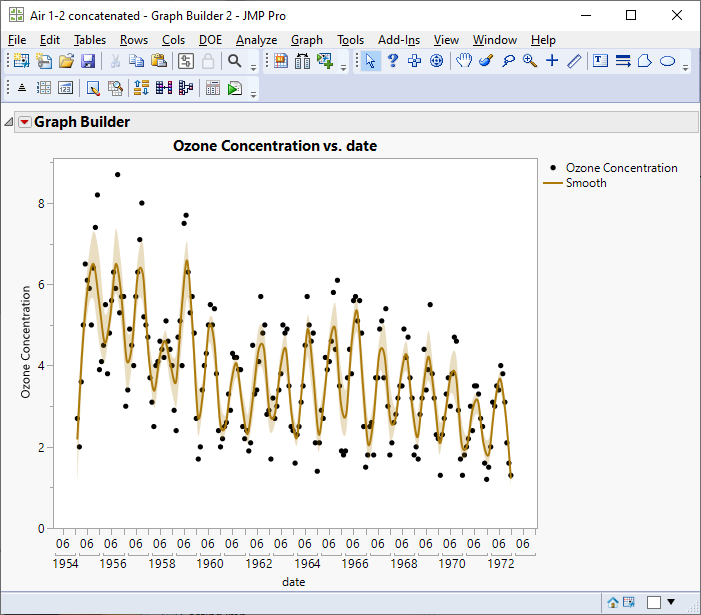Select the Hand grabber tool
The width and height of the screenshot is (701, 615).
[464, 61]
